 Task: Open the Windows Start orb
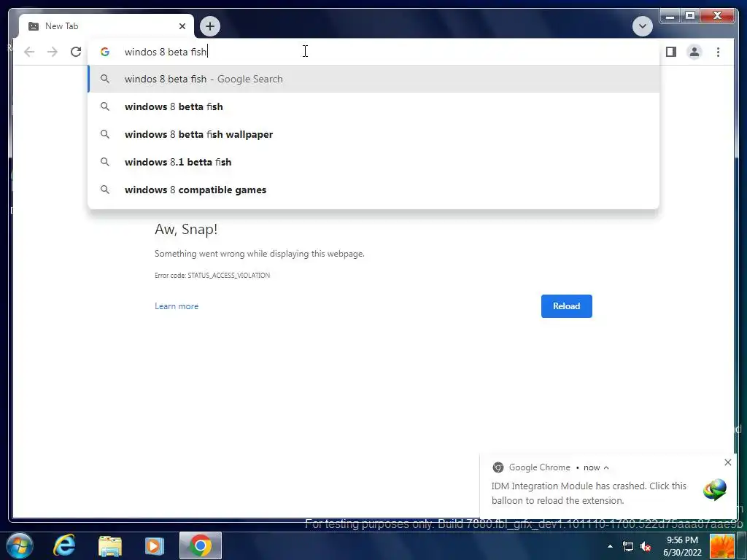[20, 545]
